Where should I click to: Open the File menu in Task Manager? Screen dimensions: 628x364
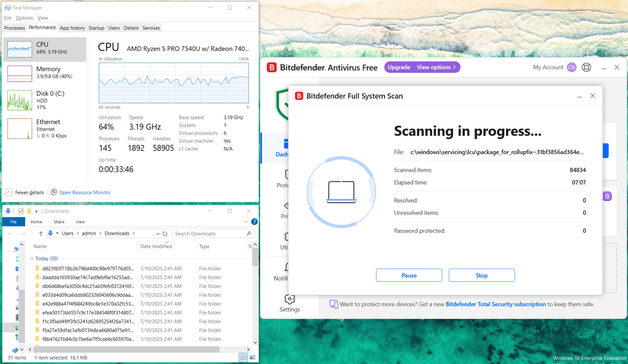tap(7, 18)
